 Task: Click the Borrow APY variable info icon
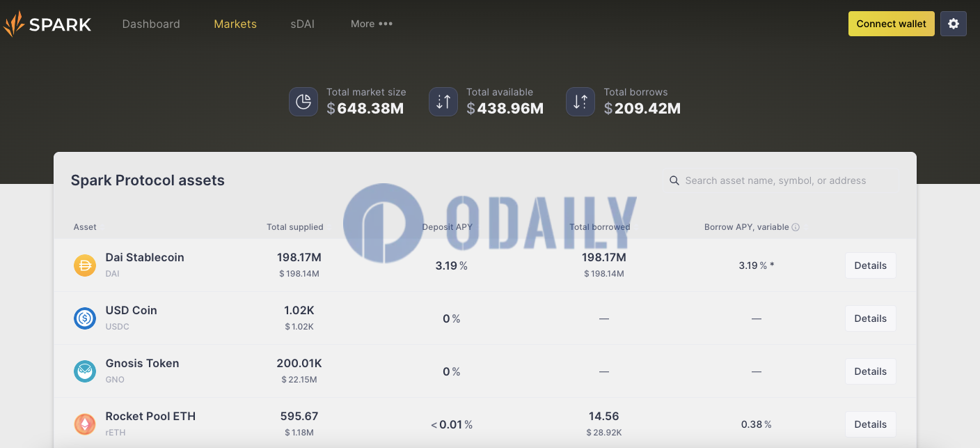(796, 227)
